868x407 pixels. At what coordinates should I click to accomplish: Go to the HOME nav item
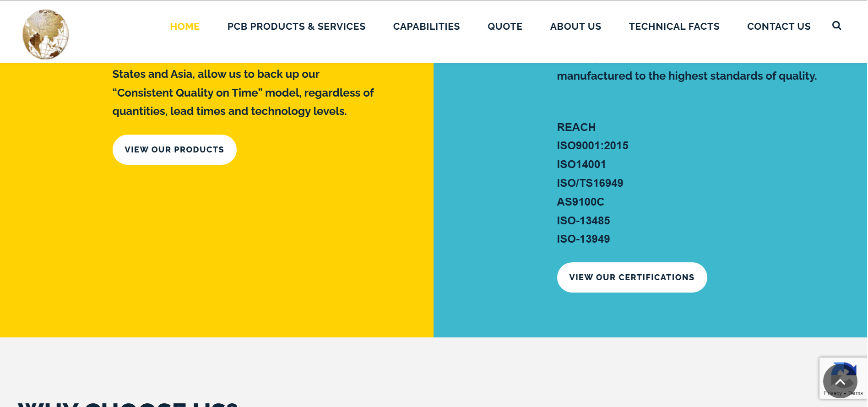point(184,27)
